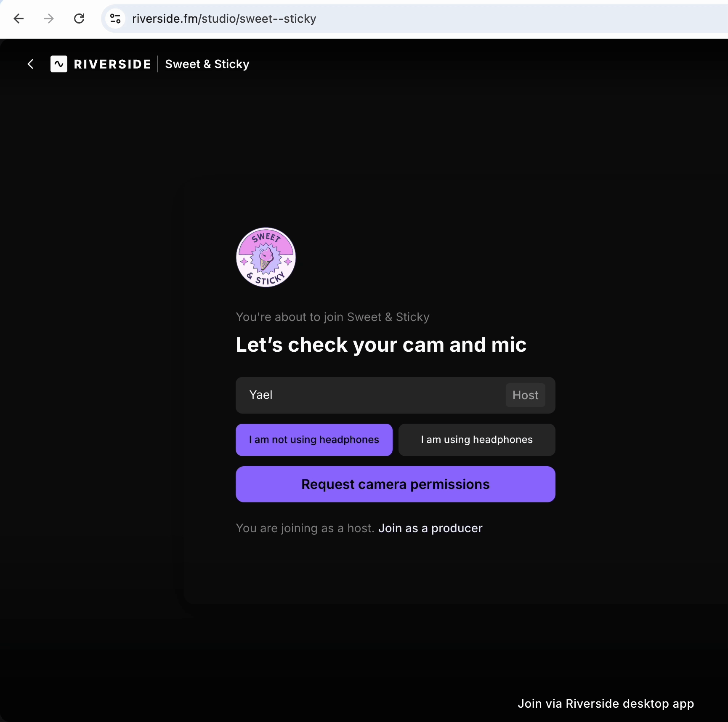Click the RIVERSIDE wordmark
The image size is (728, 722).
click(x=112, y=64)
